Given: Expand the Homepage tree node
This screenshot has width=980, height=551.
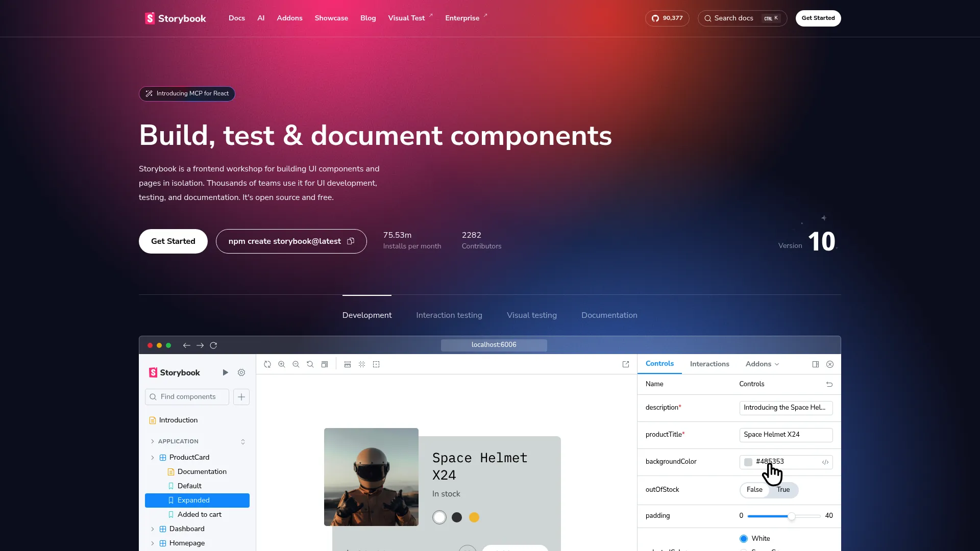Looking at the screenshot, I should tap(152, 543).
